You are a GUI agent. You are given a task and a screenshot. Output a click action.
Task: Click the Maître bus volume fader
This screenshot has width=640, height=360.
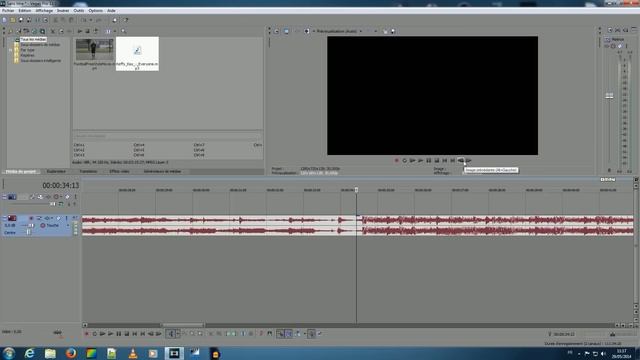tap(609, 96)
